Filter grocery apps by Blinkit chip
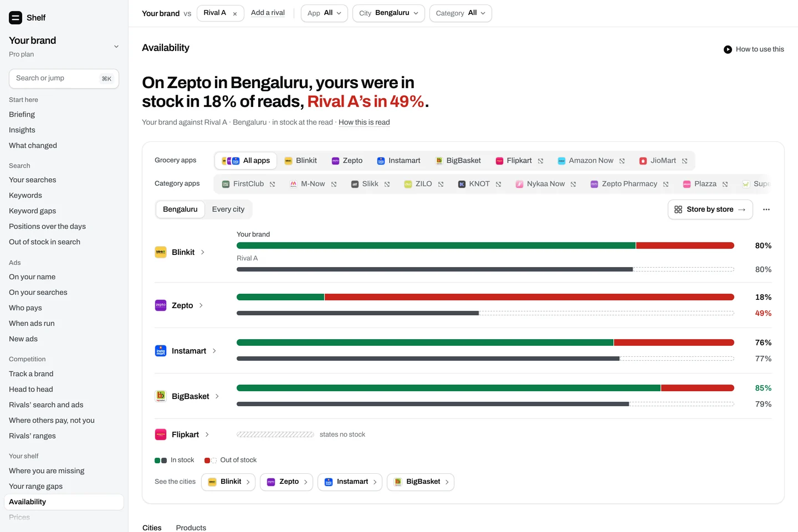 tap(300, 161)
